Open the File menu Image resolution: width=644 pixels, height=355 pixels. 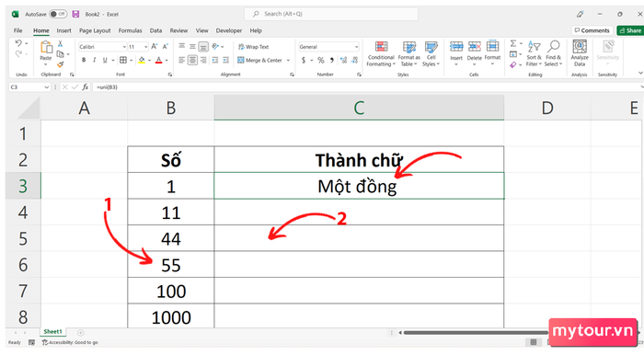click(18, 30)
